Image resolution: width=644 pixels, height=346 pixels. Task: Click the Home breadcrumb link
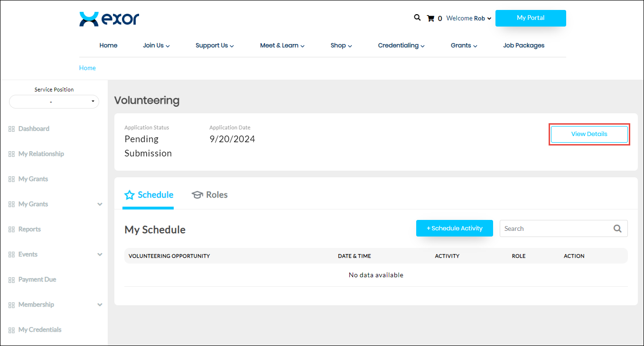click(x=87, y=68)
